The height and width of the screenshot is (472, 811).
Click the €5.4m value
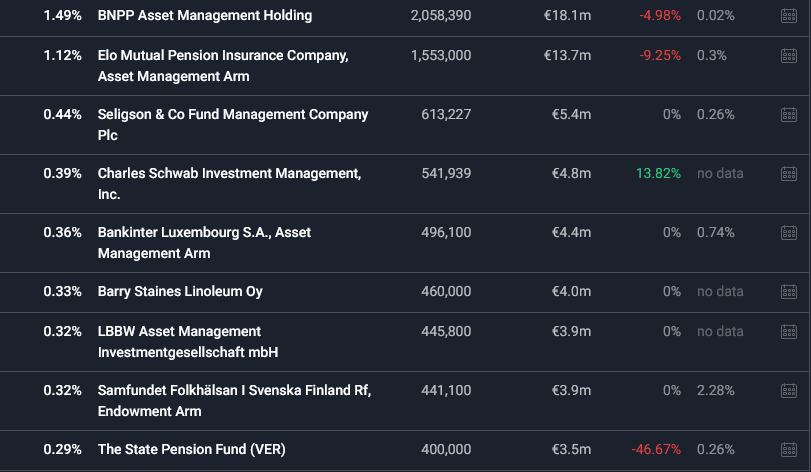tap(571, 114)
